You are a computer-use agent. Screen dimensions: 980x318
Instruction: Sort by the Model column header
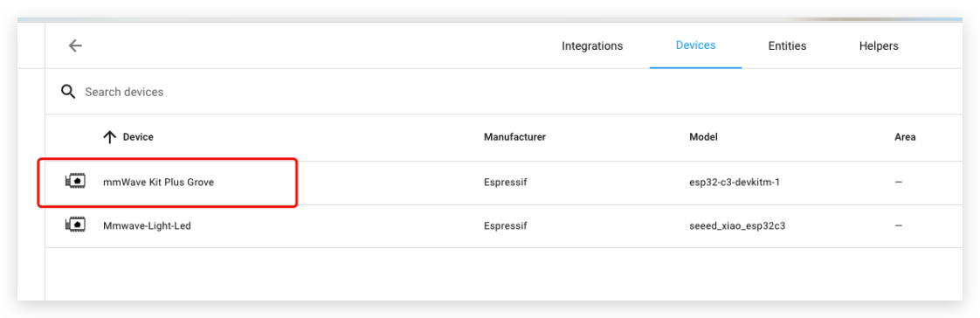[x=703, y=137]
